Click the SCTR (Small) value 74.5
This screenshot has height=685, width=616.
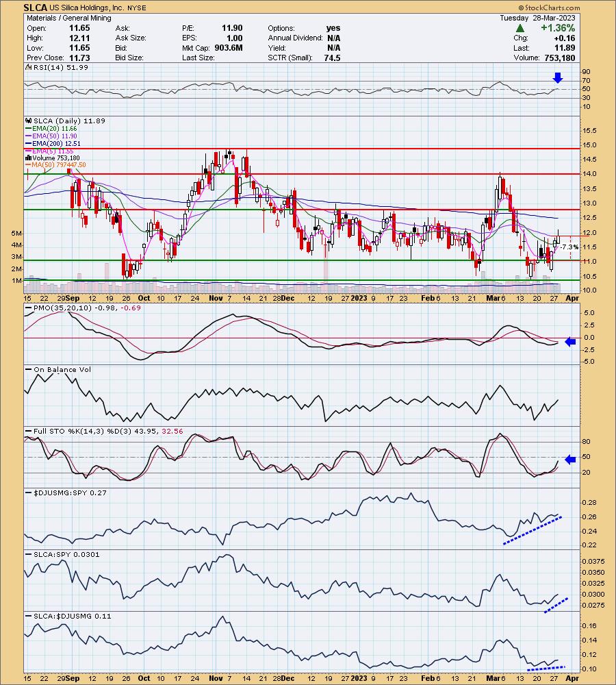[x=332, y=58]
